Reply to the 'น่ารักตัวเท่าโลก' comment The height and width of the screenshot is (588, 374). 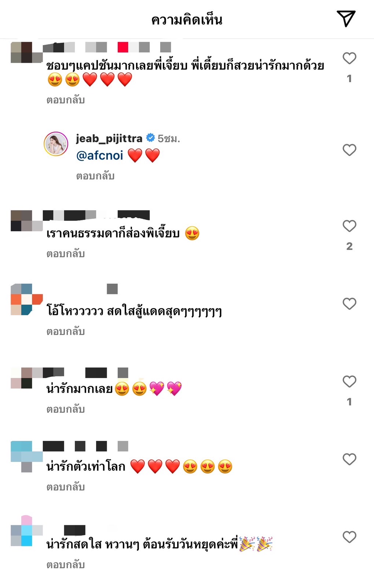tap(66, 487)
